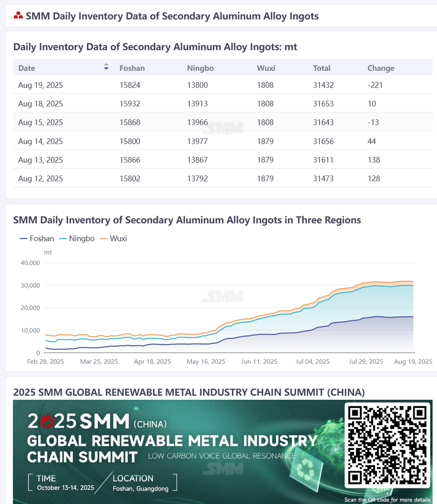The image size is (437, 504).
Task: Click the Aug 19, 2025 axis label
Action: 413,362
